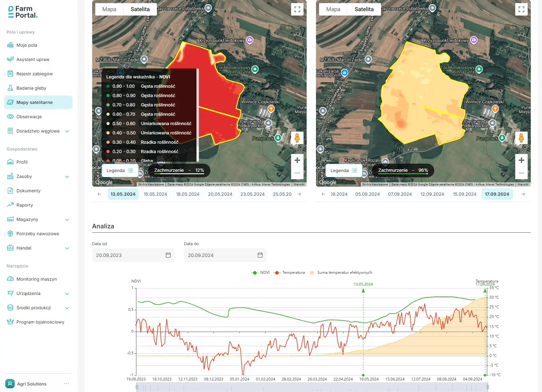Click the Data do date field
Screen dimensions: 542x392
click(x=225, y=255)
